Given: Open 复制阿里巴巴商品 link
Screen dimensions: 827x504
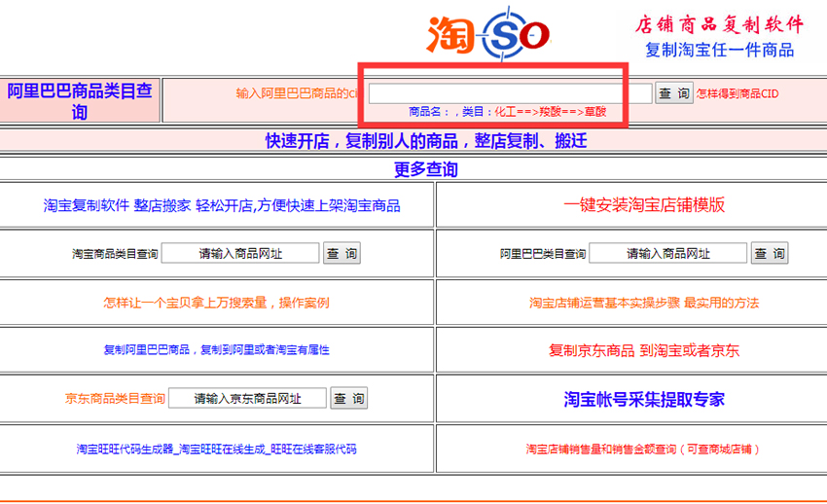Looking at the screenshot, I should (x=216, y=350).
